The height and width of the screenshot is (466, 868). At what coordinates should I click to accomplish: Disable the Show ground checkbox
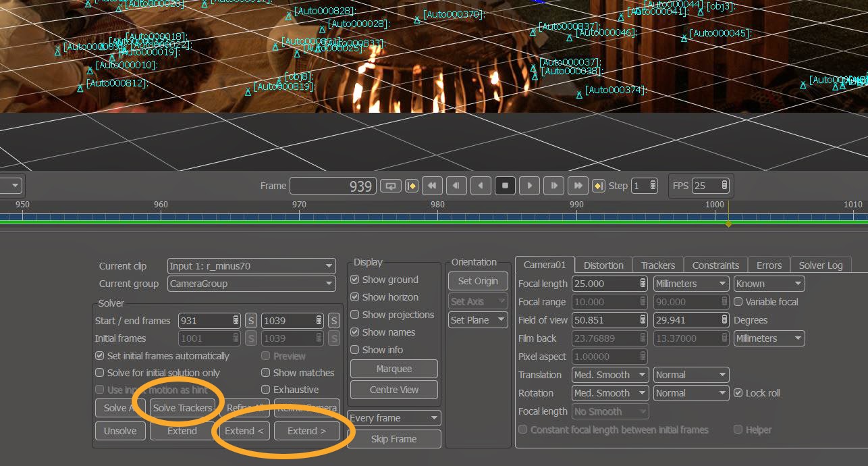coord(356,280)
